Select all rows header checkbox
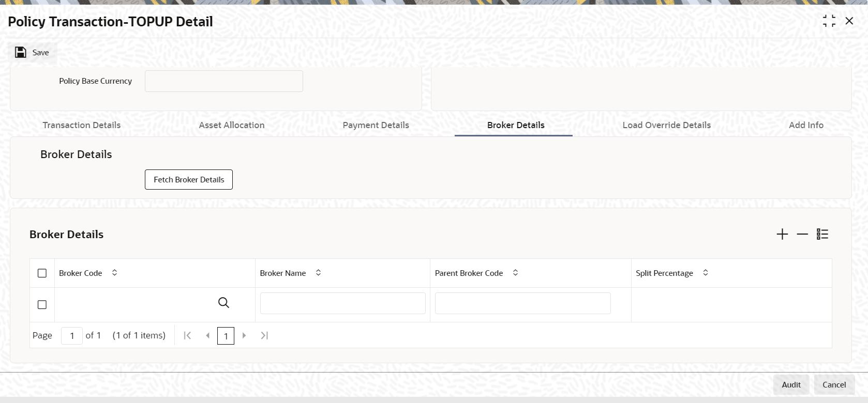Viewport: 868px width, 403px height. (42, 273)
